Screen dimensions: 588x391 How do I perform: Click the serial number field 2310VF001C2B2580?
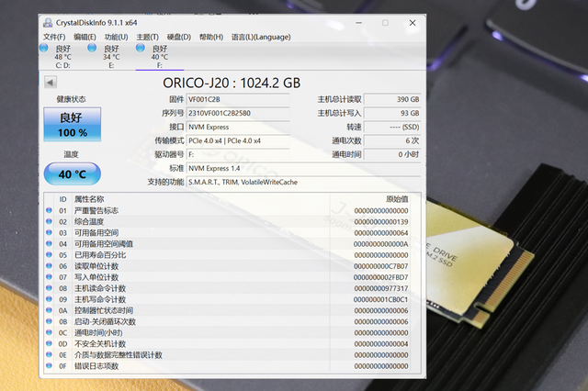click(x=238, y=113)
